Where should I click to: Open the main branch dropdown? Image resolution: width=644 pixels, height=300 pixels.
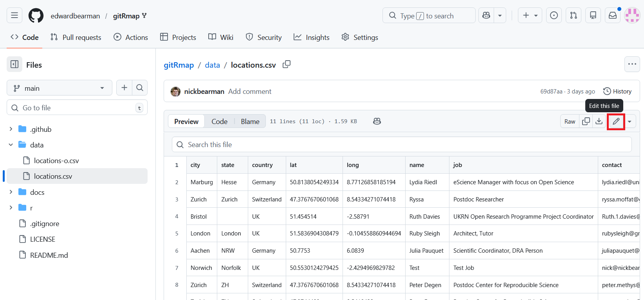coord(60,88)
